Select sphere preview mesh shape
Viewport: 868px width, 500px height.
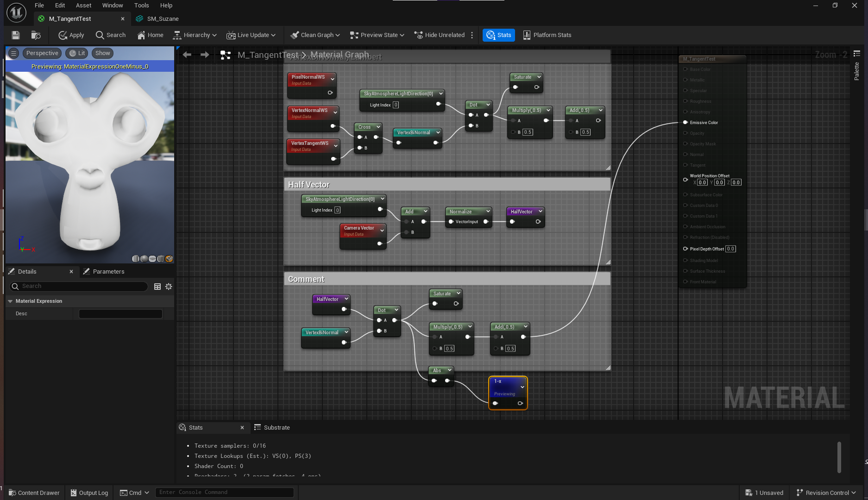(144, 259)
